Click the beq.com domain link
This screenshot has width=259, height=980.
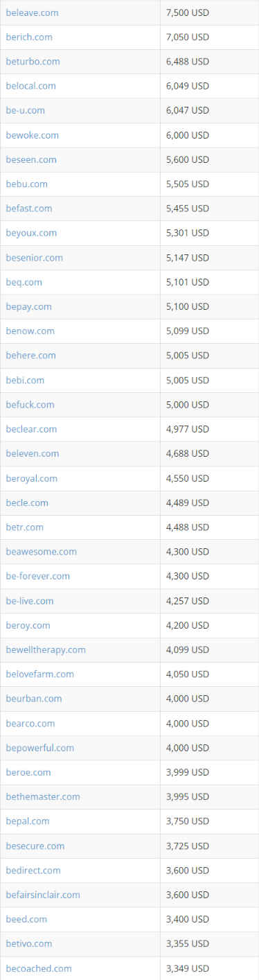[x=24, y=282]
